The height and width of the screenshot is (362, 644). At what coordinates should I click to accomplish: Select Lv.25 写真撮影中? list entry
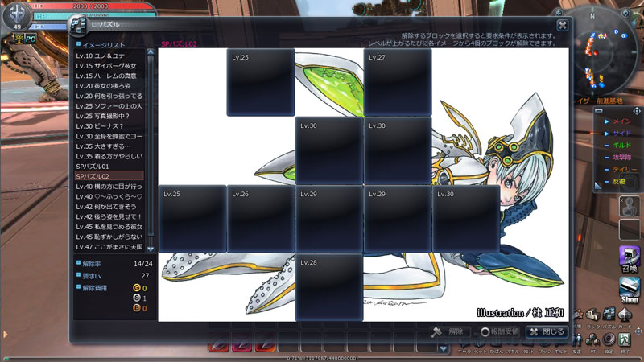109,116
